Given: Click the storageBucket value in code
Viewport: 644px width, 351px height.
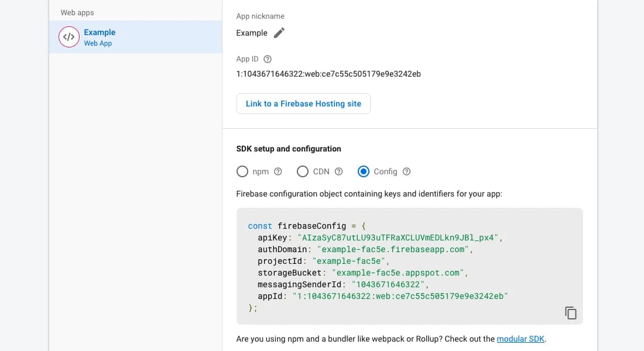Looking at the screenshot, I should [x=398, y=273].
